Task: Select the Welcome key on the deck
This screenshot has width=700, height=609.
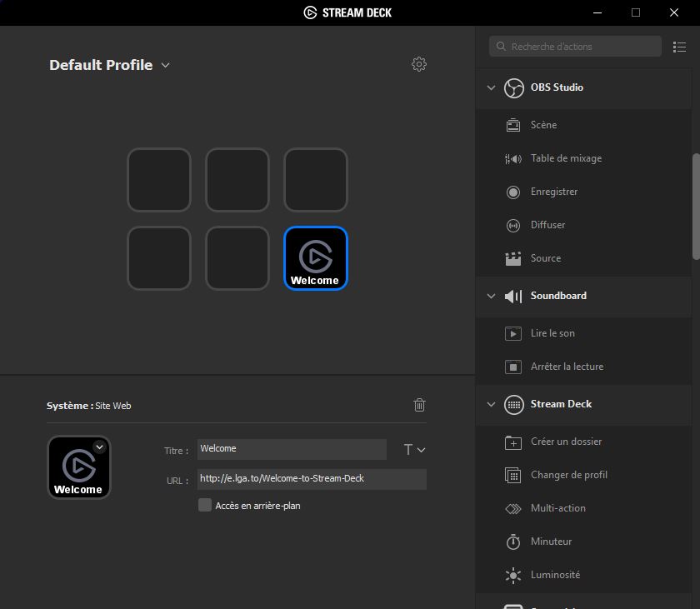Action: [x=316, y=258]
